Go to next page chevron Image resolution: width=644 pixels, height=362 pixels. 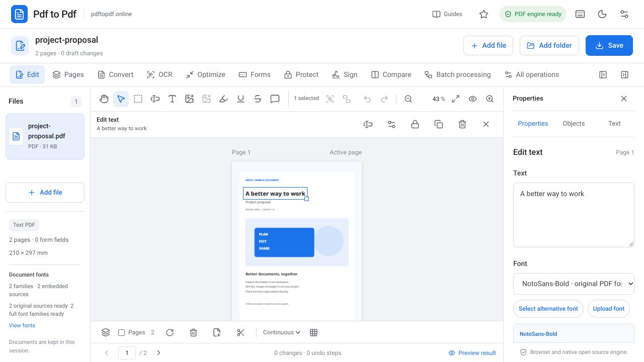[158, 353]
